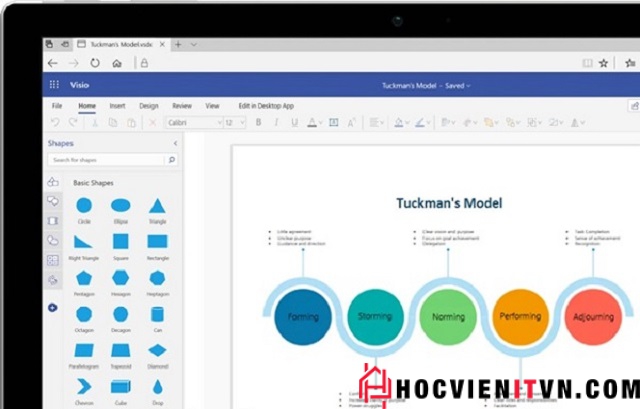640x409 pixels.
Task: Choose the Diamond shape
Action: (x=157, y=350)
